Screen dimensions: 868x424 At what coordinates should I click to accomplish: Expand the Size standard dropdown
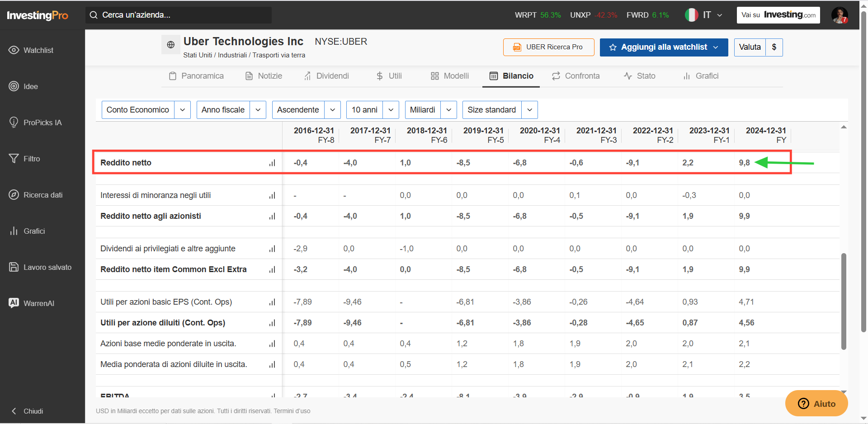click(x=500, y=110)
